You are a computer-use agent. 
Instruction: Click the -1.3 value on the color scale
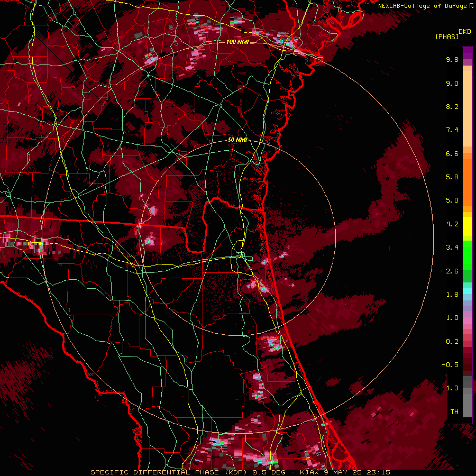(x=450, y=388)
